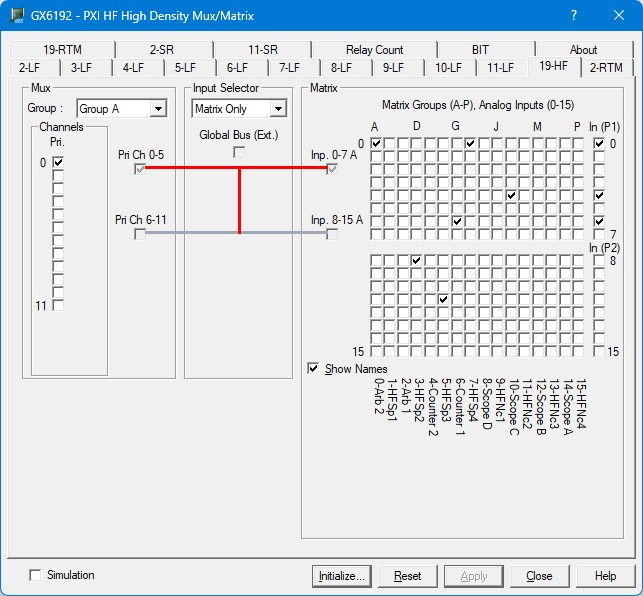Open the Mux Group dropdown showing Group A
The height and width of the screenshot is (596, 643).
(x=158, y=109)
